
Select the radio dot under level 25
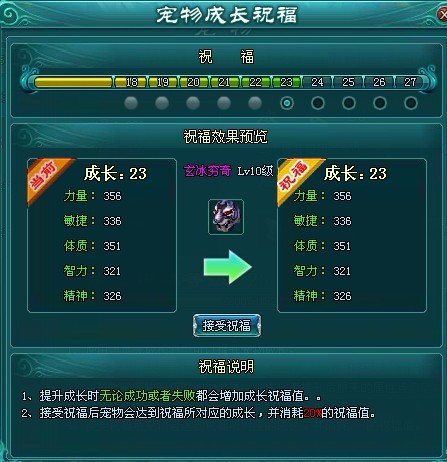(349, 103)
